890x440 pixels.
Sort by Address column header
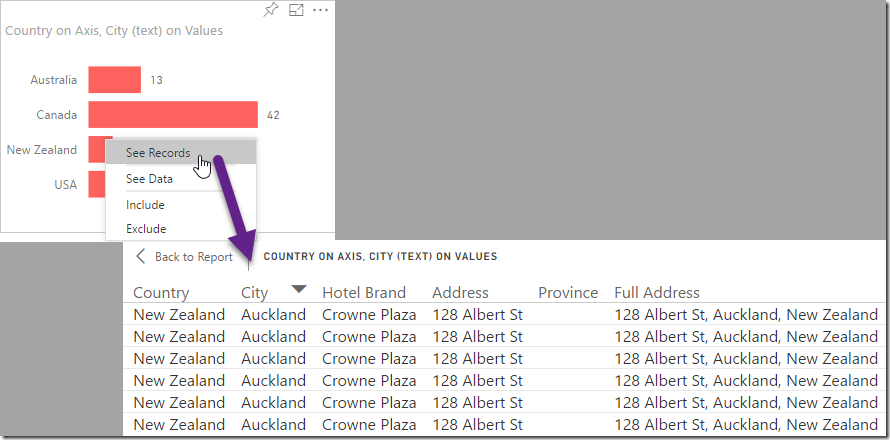(x=460, y=293)
